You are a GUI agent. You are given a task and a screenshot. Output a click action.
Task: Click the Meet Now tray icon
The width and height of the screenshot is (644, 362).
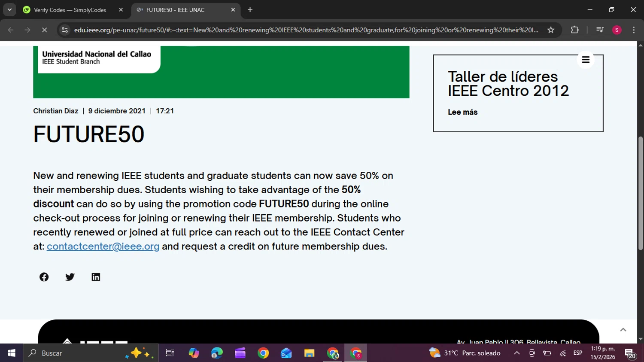(x=532, y=353)
